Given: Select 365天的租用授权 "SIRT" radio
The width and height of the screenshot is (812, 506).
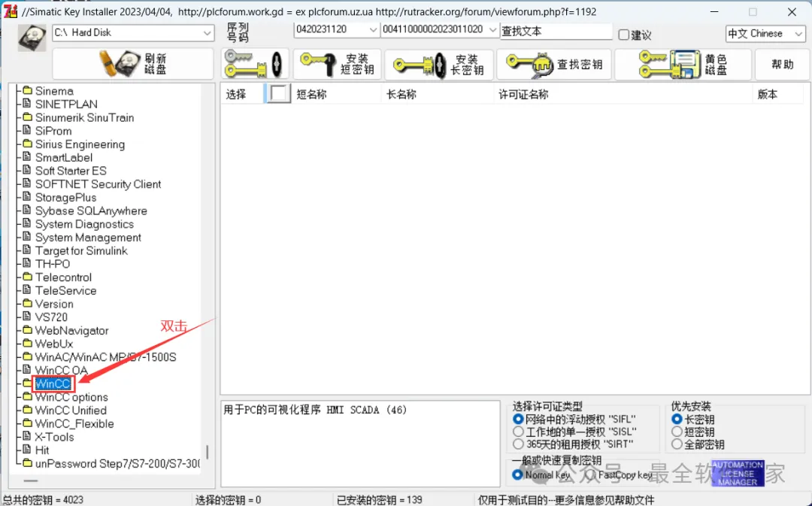Looking at the screenshot, I should 518,444.
